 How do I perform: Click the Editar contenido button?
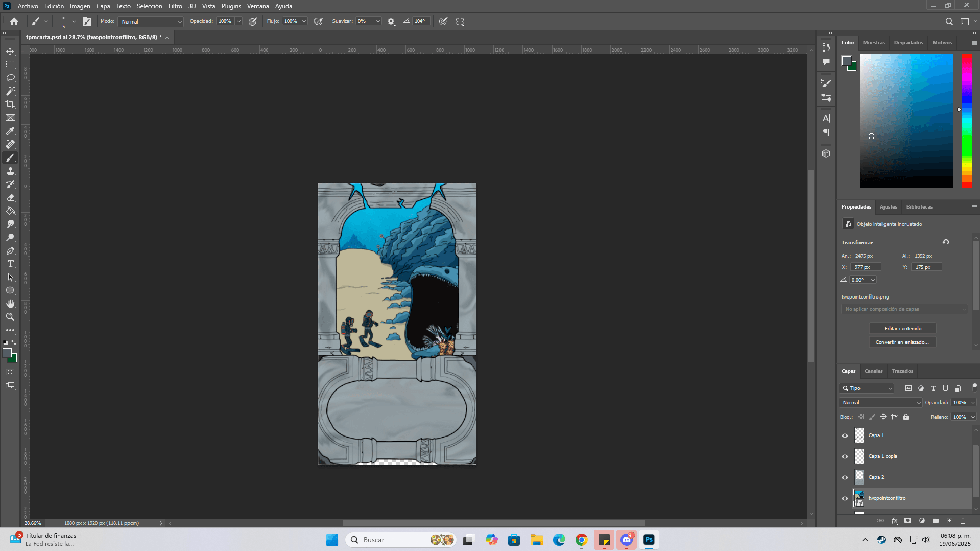[902, 329]
